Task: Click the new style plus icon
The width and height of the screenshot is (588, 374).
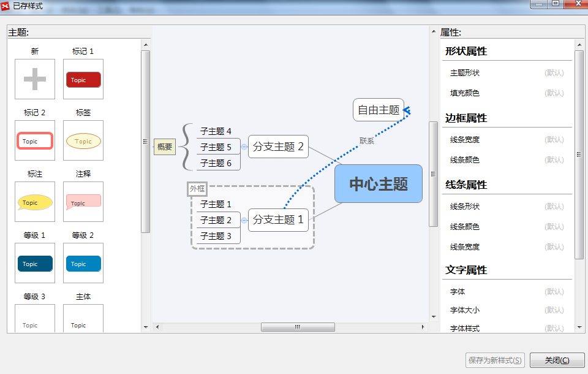Action: point(35,79)
